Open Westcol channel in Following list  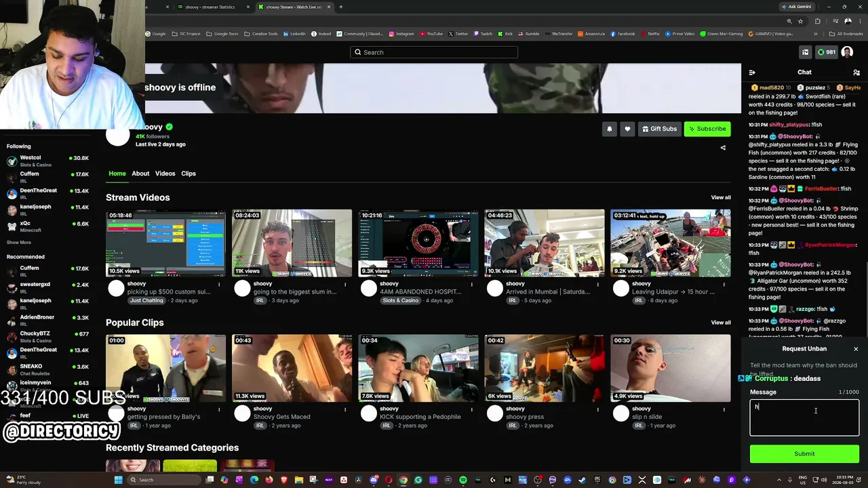coord(47,161)
